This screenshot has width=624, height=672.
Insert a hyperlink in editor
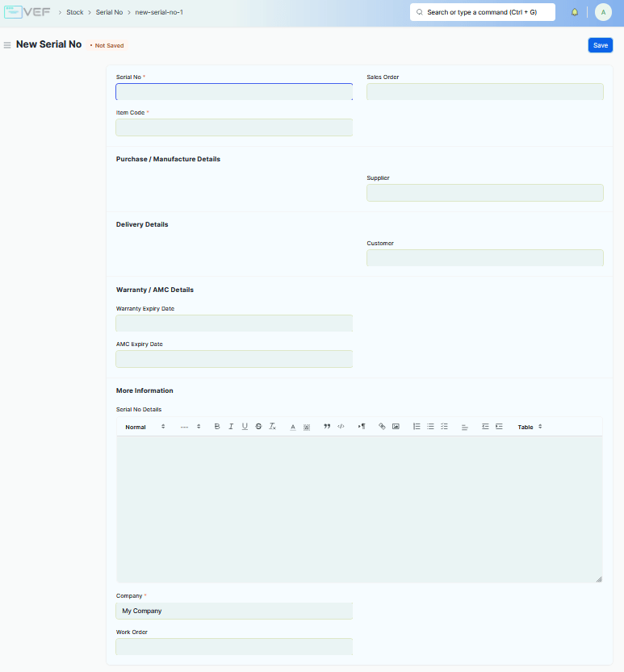pyautogui.click(x=382, y=427)
